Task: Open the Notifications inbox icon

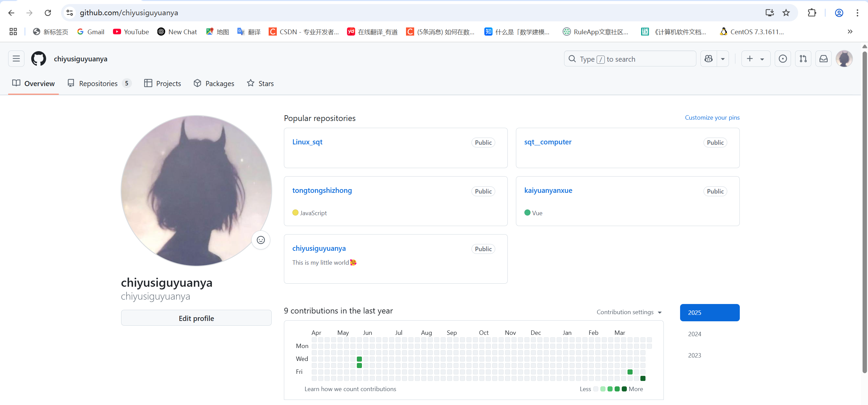Action: coord(823,59)
